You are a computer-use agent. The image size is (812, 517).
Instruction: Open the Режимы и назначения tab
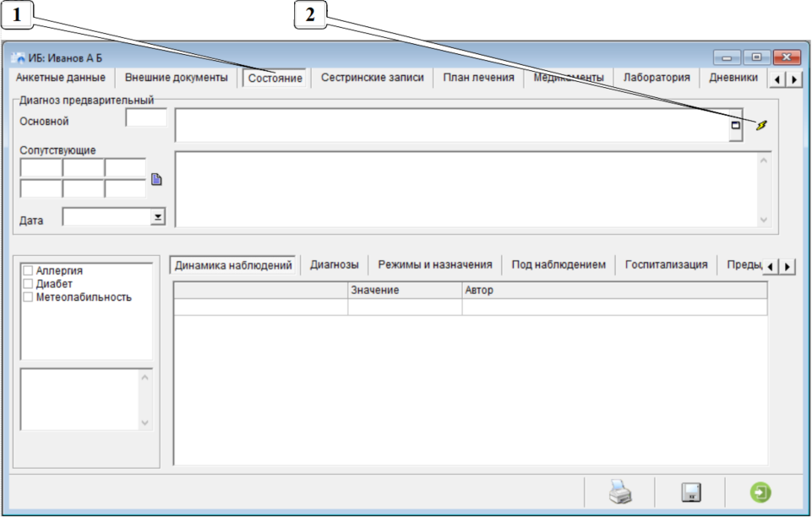(434, 265)
